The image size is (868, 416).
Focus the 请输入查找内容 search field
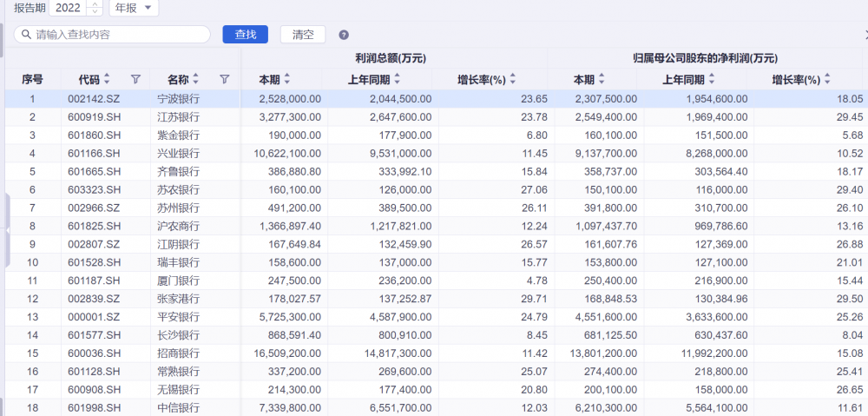(x=112, y=35)
